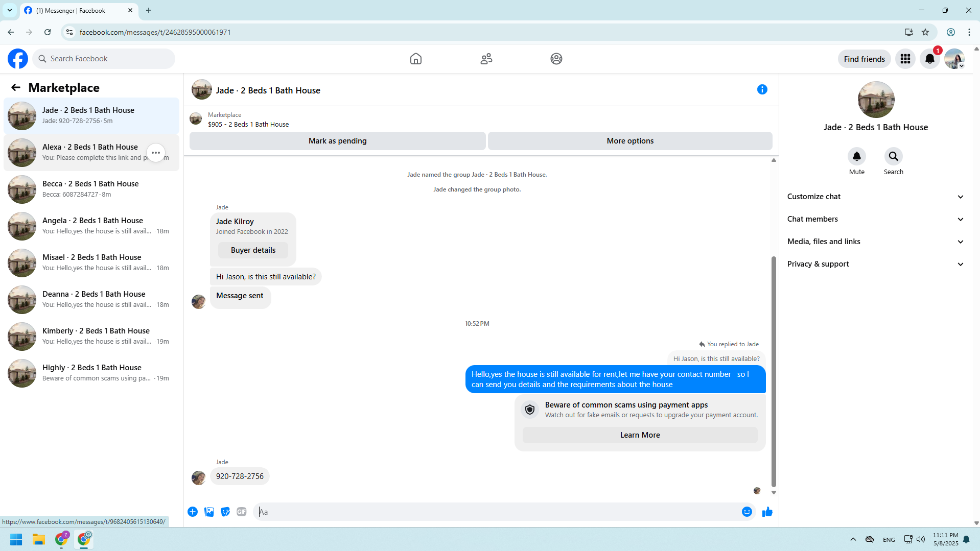This screenshot has height=551, width=980.
Task: Click Mark as pending button
Action: pos(338,141)
